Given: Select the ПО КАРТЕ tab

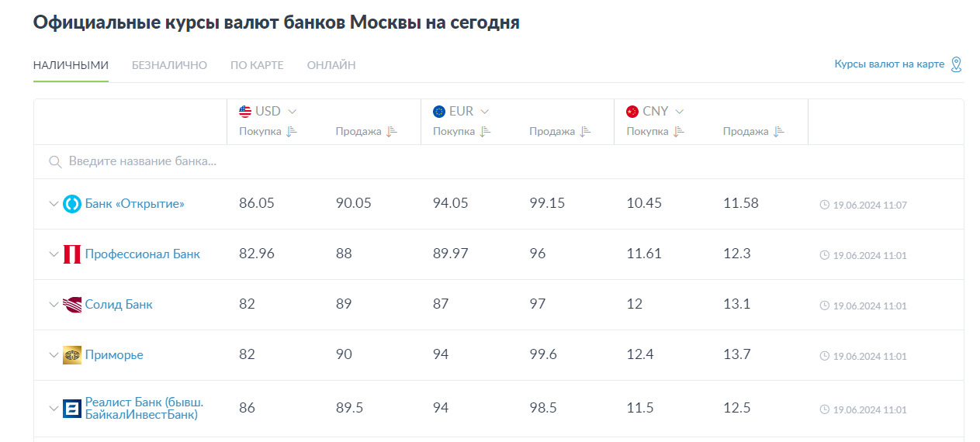Looking at the screenshot, I should (257, 65).
